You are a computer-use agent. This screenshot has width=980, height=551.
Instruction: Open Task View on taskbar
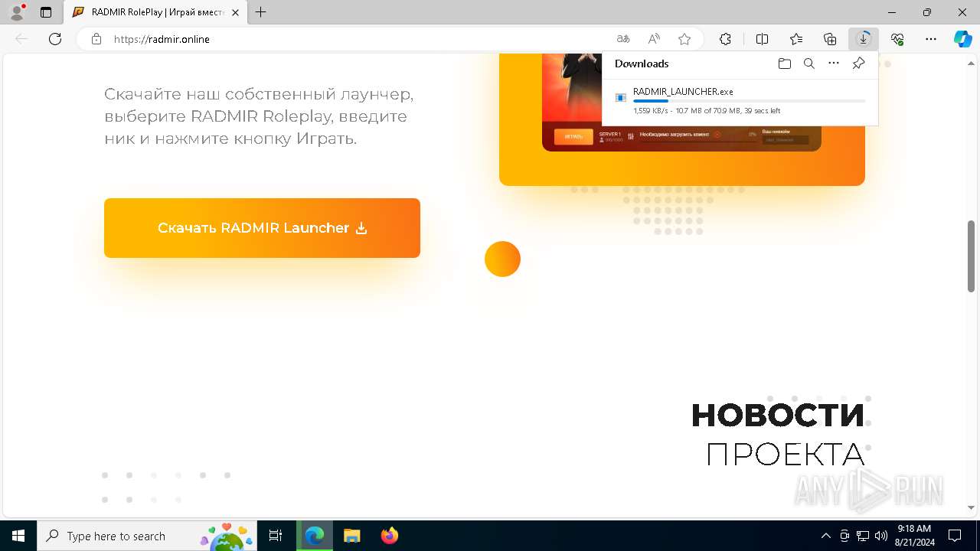pyautogui.click(x=276, y=536)
